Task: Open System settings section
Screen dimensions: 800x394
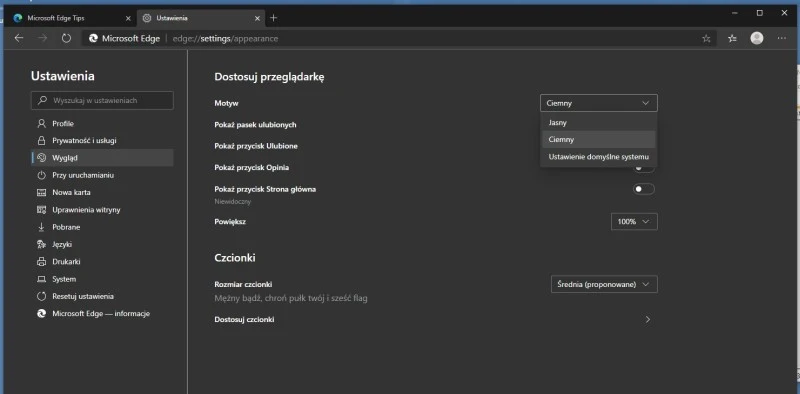Action: (102, 279)
